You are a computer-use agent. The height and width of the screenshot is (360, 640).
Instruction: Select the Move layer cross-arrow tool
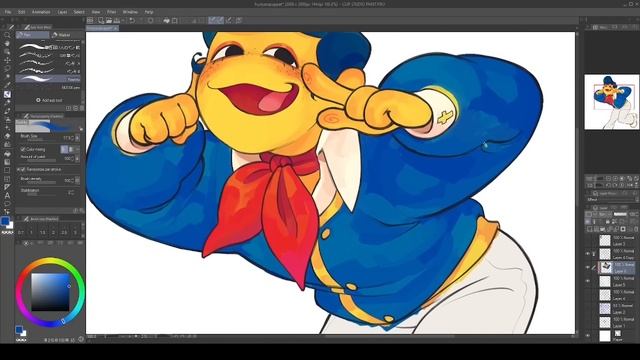(x=7, y=60)
